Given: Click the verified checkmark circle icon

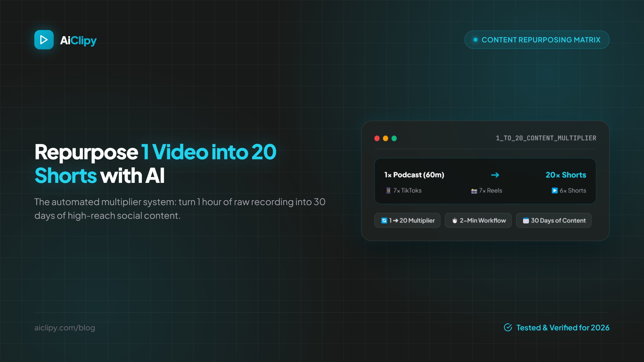Looking at the screenshot, I should coord(508,327).
